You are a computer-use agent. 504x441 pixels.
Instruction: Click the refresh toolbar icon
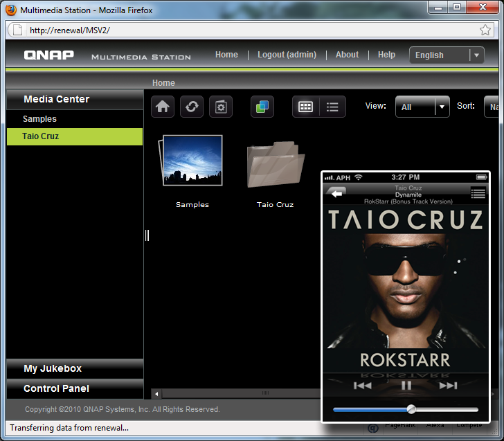[x=192, y=107]
